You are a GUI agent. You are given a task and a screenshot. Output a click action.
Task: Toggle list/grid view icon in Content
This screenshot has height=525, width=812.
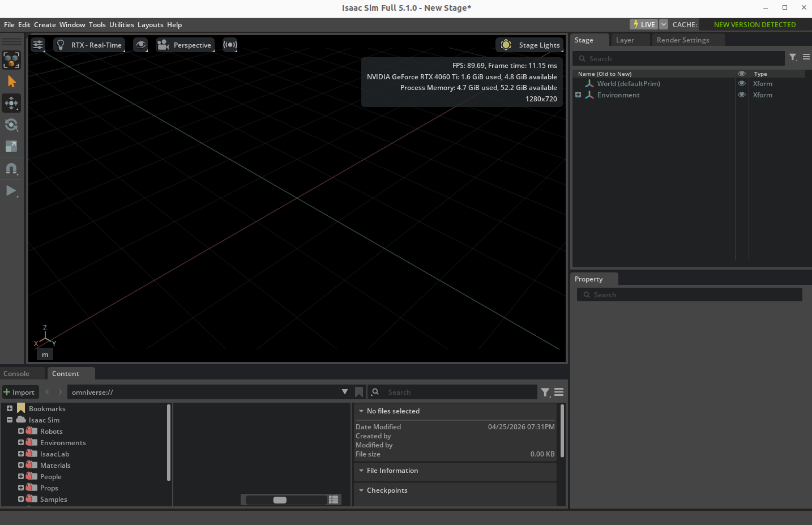coord(334,500)
